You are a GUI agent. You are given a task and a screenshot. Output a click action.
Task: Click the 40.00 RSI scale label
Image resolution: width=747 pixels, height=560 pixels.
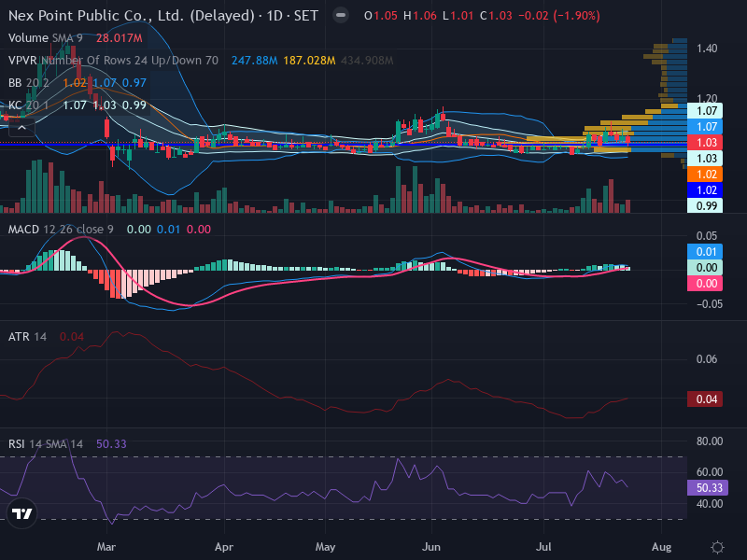click(x=710, y=503)
